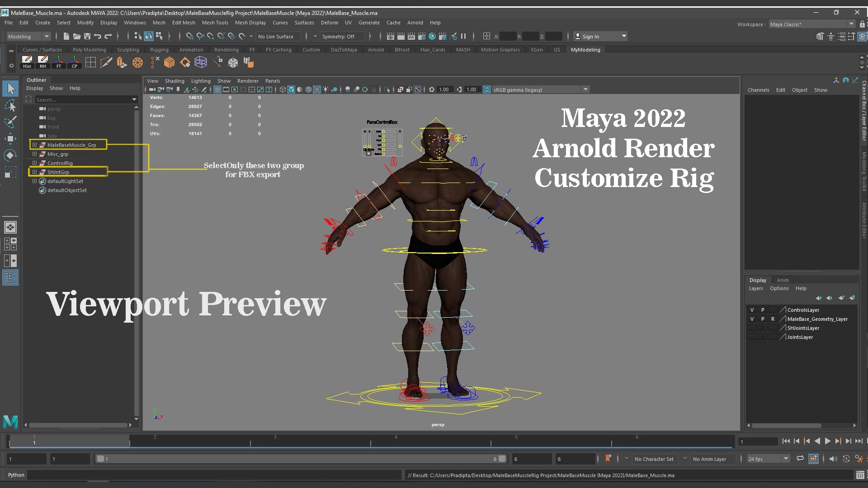Toggle SHJointsLayer visibility box

tap(752, 328)
